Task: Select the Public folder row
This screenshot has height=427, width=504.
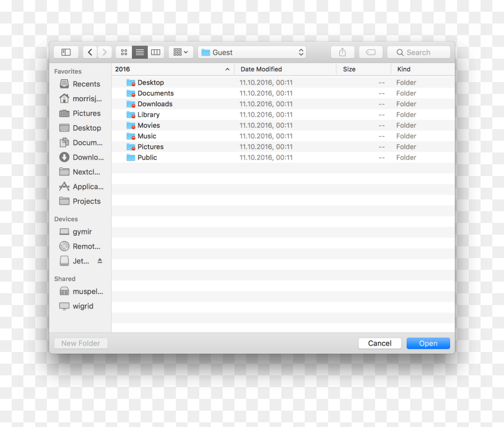Action: (283, 157)
